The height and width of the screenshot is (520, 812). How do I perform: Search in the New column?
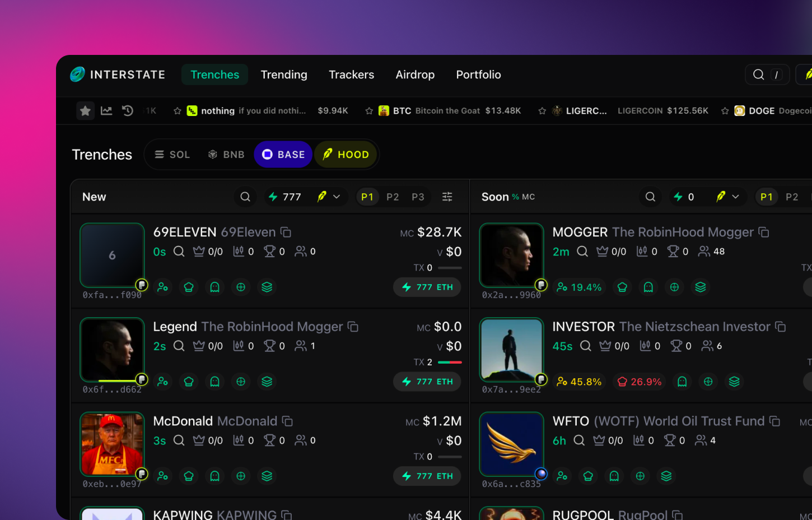tap(245, 197)
